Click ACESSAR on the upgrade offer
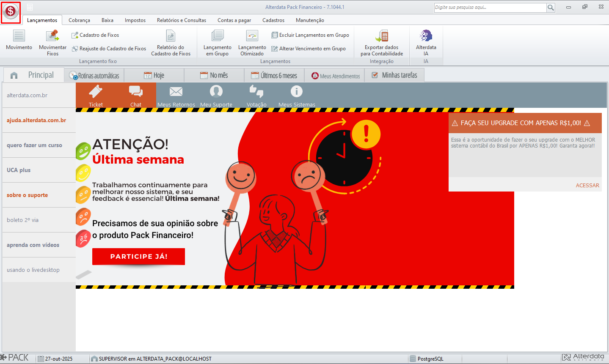The height and width of the screenshot is (364, 609). pos(587,186)
